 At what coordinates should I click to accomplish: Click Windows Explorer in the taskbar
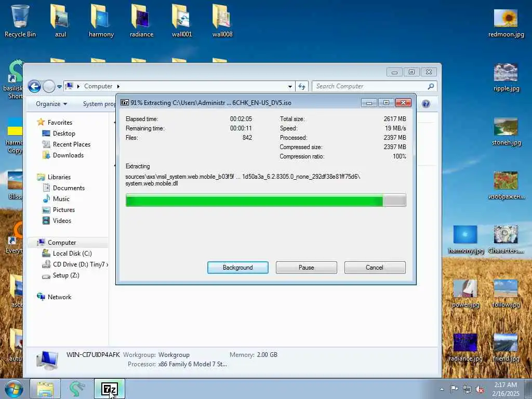(x=45, y=389)
